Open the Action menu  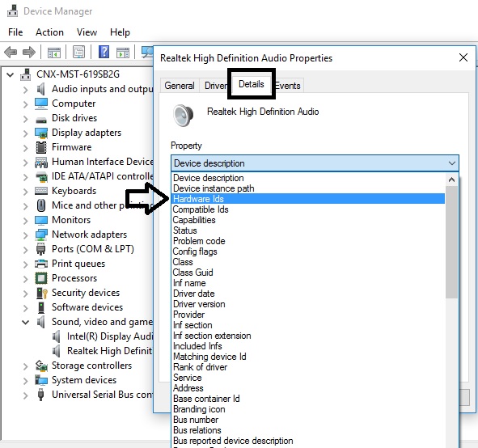[x=49, y=32]
